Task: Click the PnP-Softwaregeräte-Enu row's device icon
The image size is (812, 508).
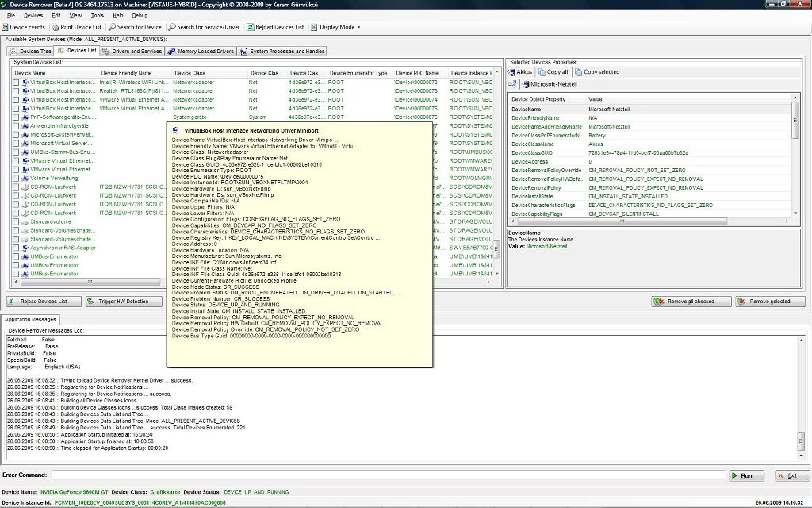Action: (25, 117)
